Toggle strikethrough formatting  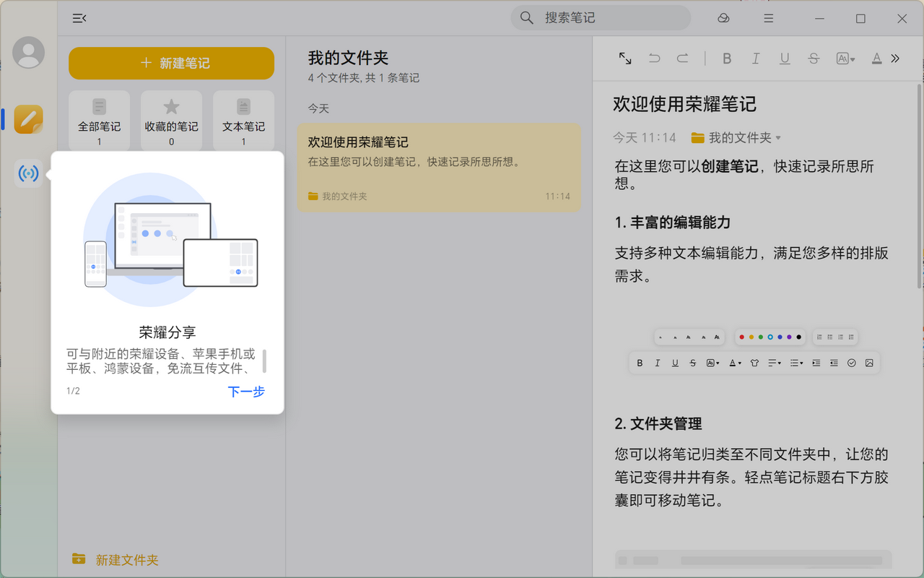pos(814,59)
